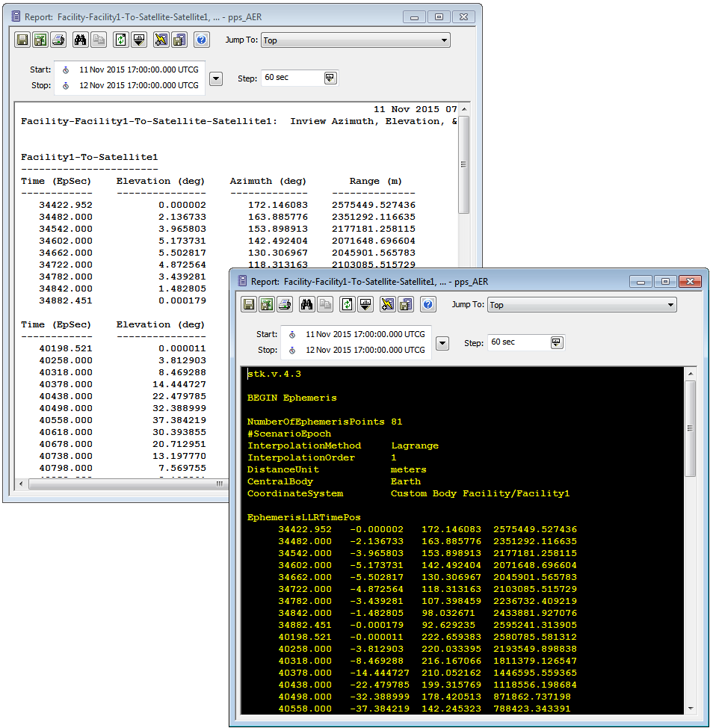This screenshot has width=713, height=728.
Task: Click the 'NumberOfEphemerisPoints 81' line
Action: tap(325, 422)
